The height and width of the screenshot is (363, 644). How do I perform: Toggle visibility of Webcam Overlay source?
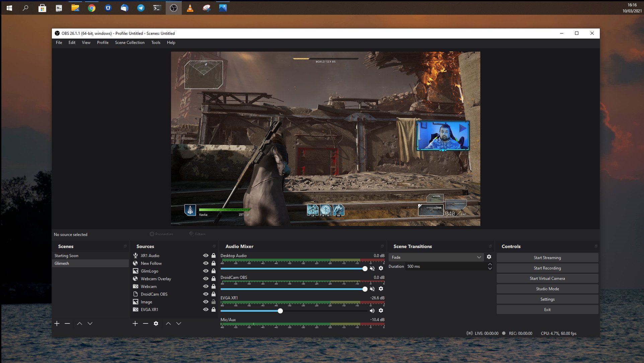pos(205,279)
